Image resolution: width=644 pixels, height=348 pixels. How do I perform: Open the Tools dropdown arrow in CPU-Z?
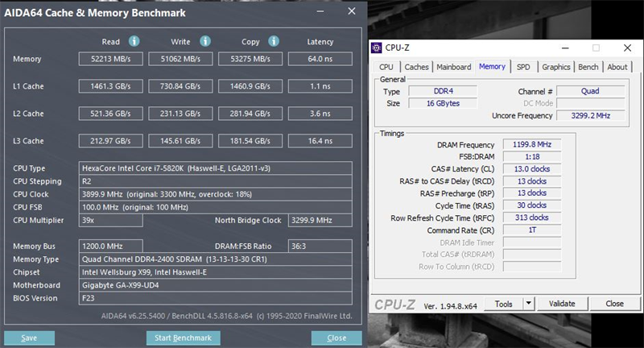coord(529,304)
